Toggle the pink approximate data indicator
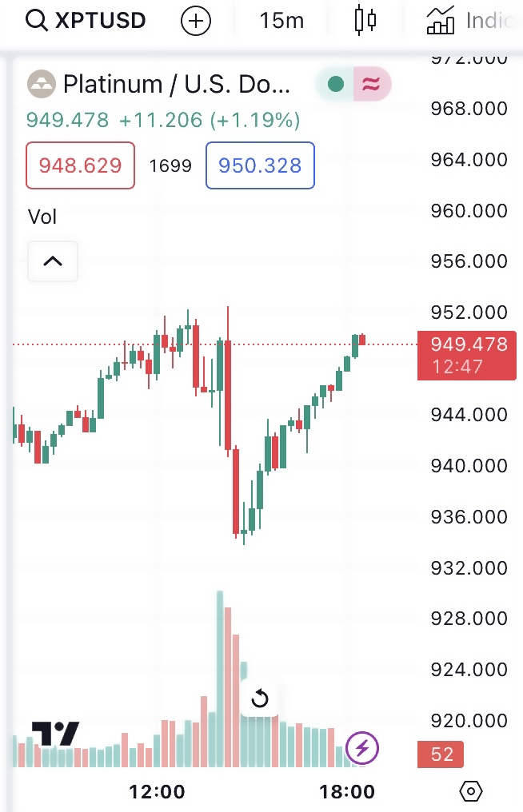The height and width of the screenshot is (812, 523). coord(372,84)
